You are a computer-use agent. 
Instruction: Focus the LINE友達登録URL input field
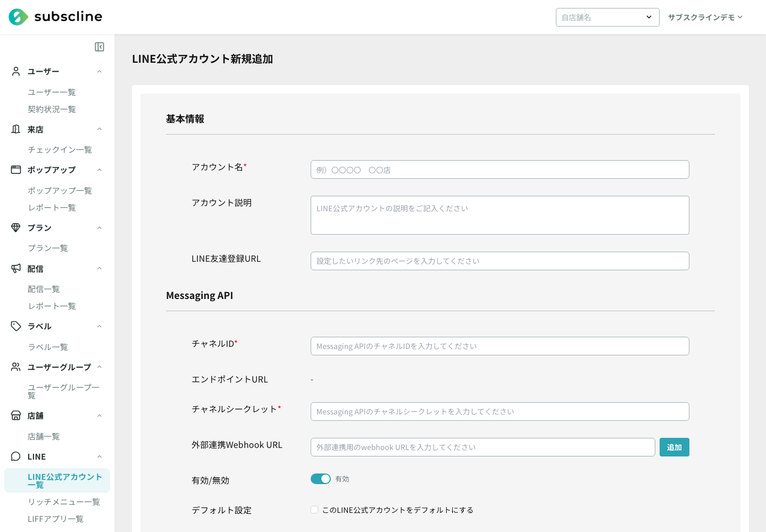coord(500,261)
